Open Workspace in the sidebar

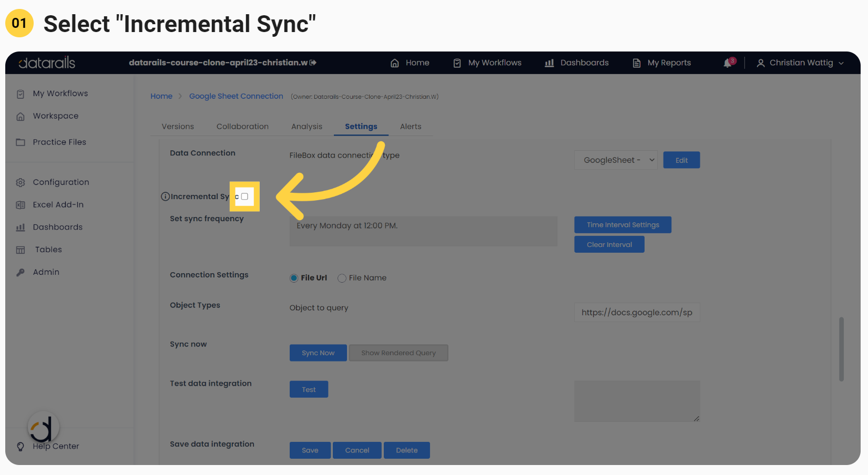56,116
